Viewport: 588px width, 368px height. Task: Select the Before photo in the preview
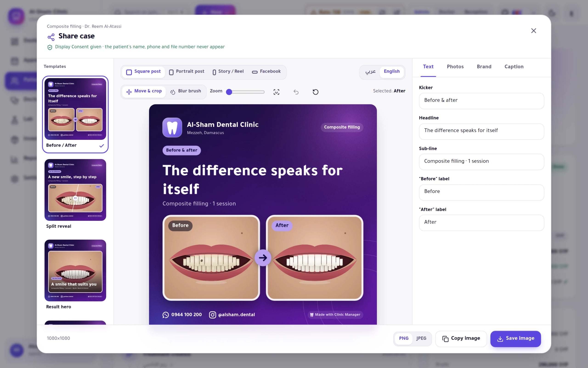click(x=211, y=258)
